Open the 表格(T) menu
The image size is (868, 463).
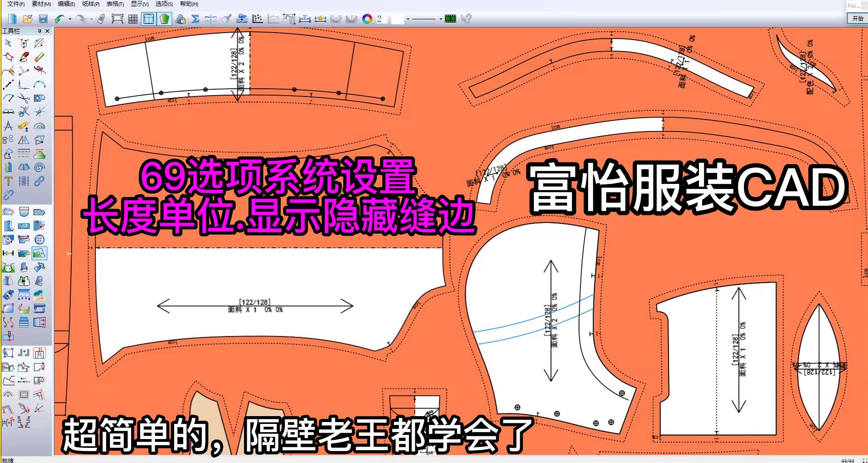click(115, 4)
